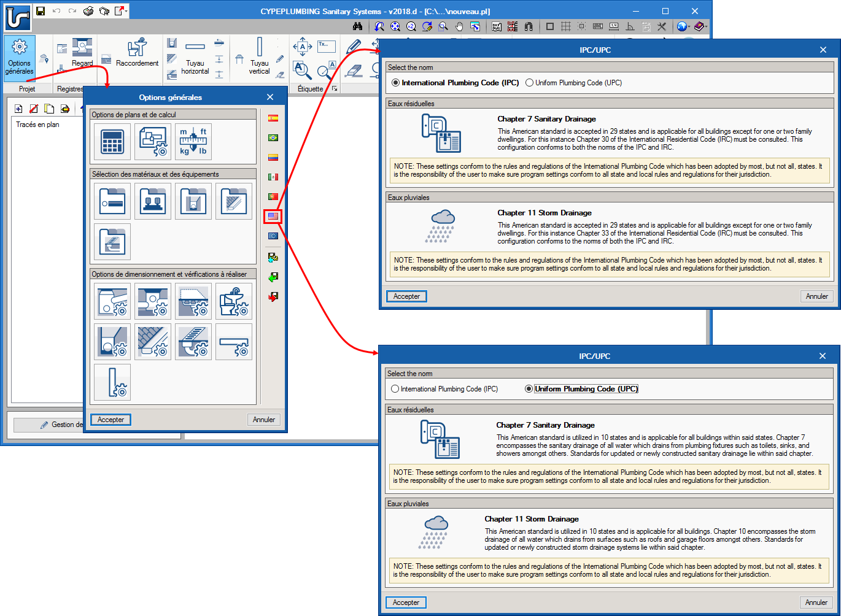Select the United States flag icon
The image size is (841, 616).
[x=273, y=216]
